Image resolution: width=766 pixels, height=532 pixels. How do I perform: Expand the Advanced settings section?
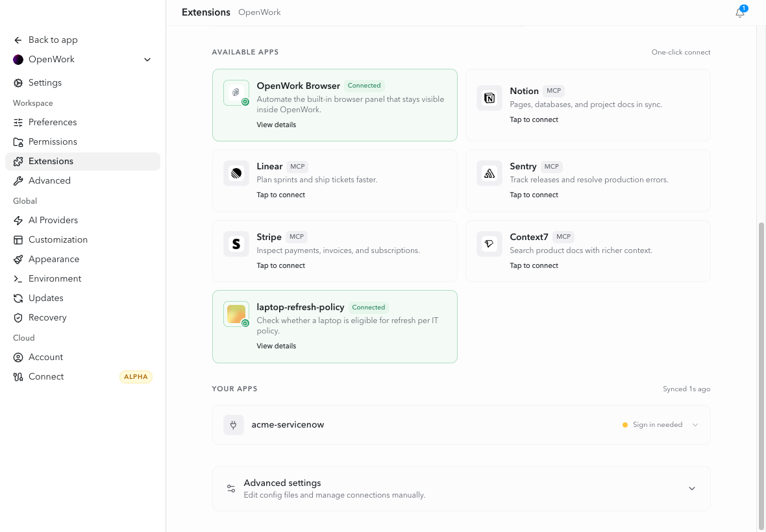[461, 489]
